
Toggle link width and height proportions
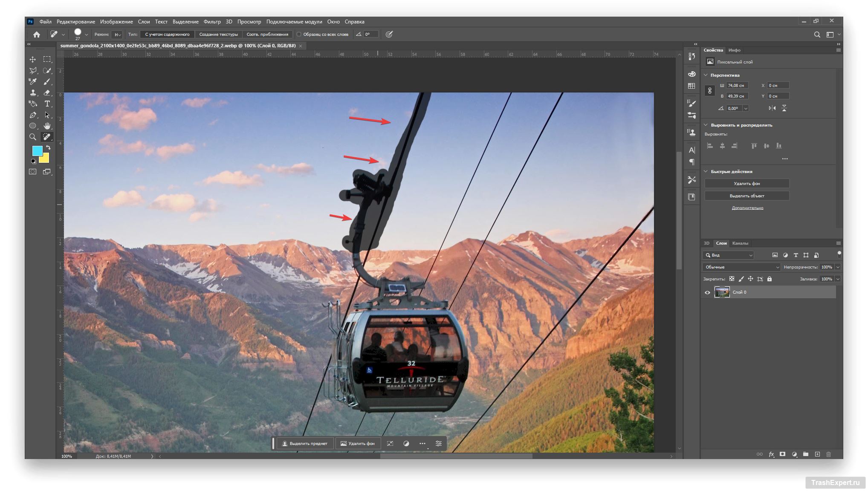[709, 91]
